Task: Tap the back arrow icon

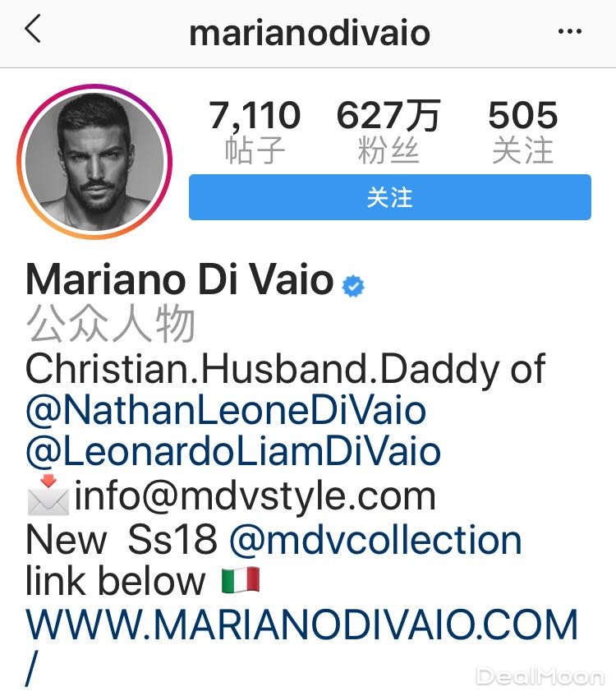Action: [x=33, y=29]
